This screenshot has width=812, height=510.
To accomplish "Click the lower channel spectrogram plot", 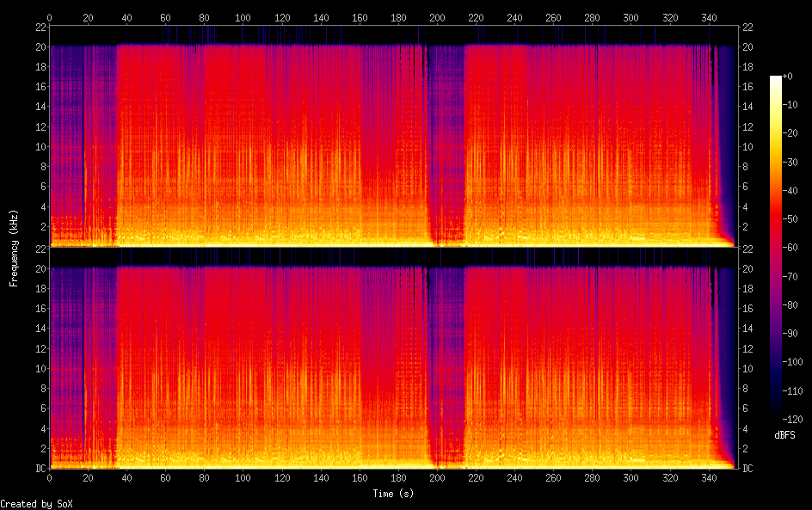I will click(394, 358).
